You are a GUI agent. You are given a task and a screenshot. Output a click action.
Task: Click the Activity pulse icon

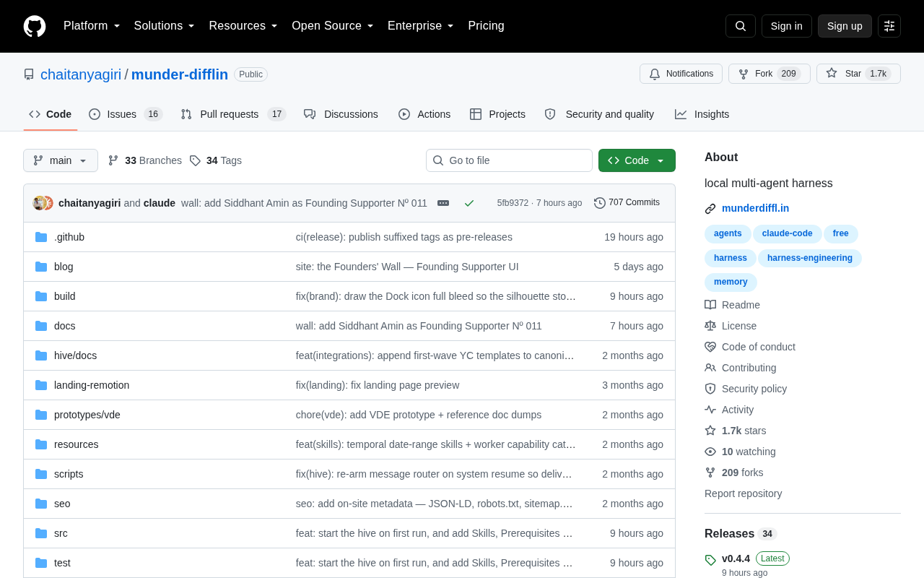click(710, 410)
